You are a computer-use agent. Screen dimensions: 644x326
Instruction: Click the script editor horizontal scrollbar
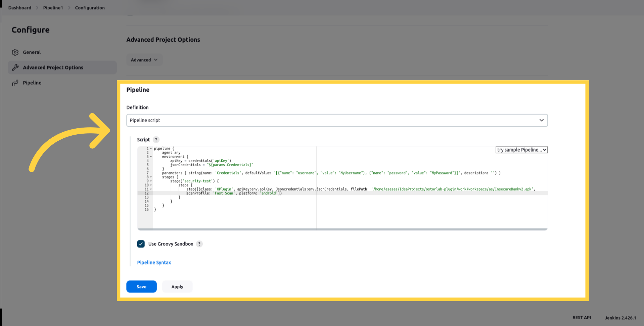click(342, 229)
